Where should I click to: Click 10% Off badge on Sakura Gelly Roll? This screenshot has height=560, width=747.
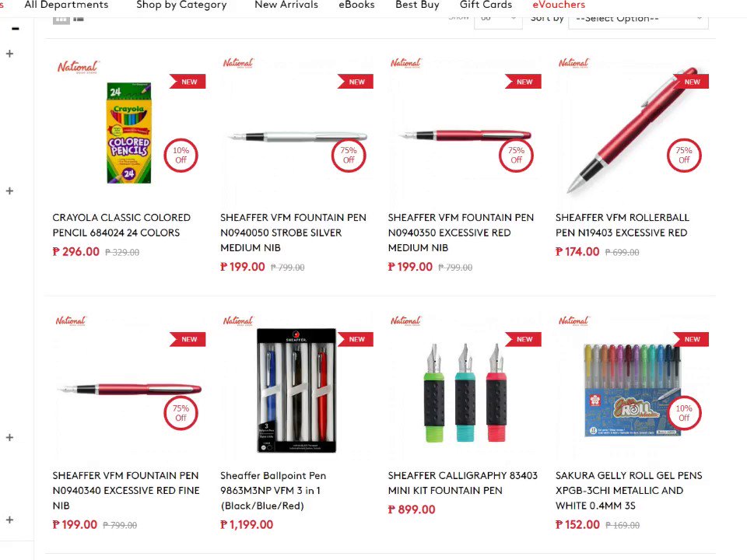[x=684, y=413]
